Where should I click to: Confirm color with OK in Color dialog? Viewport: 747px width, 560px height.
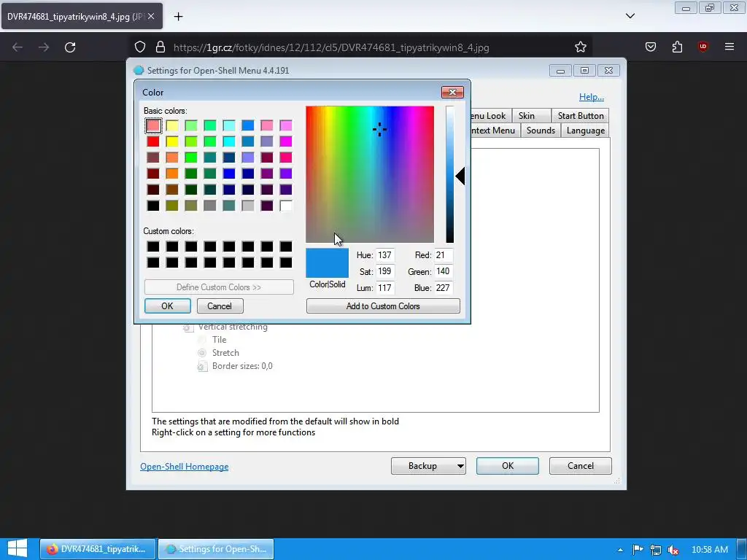(167, 306)
